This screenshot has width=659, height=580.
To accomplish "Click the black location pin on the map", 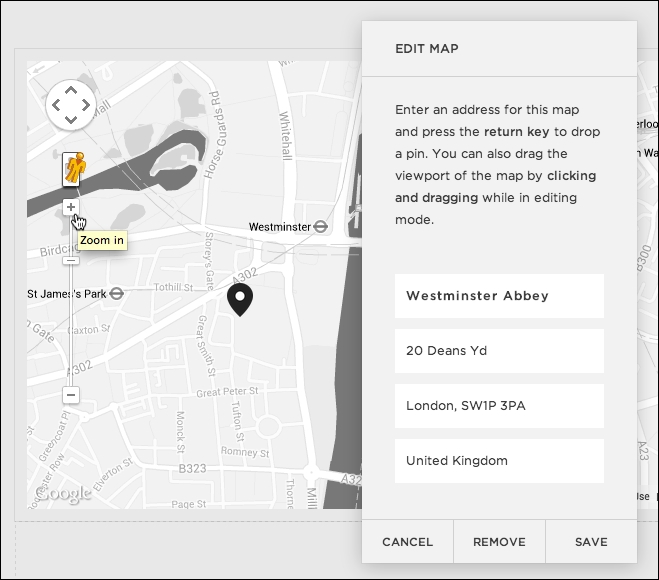I will point(240,300).
